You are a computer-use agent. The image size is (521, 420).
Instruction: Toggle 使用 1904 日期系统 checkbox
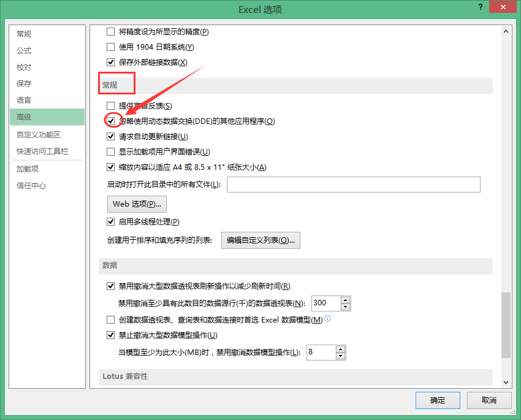111,47
